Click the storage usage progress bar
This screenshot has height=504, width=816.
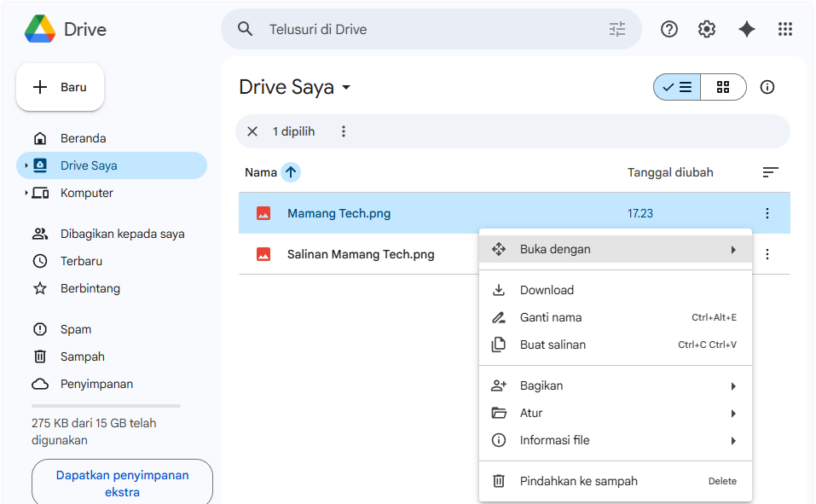coord(107,406)
